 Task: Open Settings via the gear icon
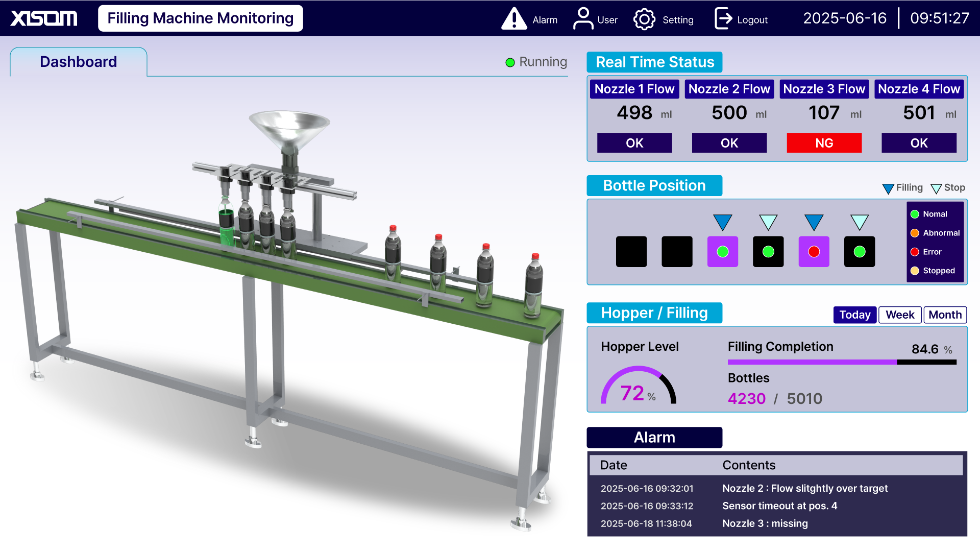(644, 18)
